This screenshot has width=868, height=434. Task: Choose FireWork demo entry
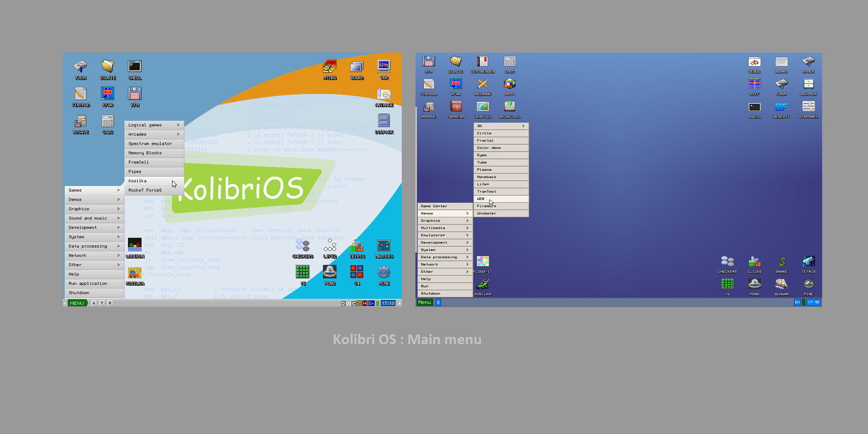click(x=501, y=206)
